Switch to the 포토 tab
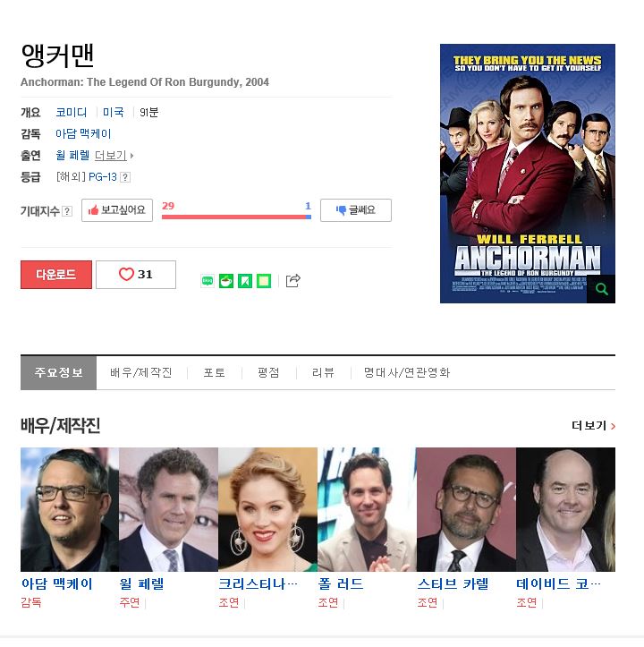 (214, 372)
